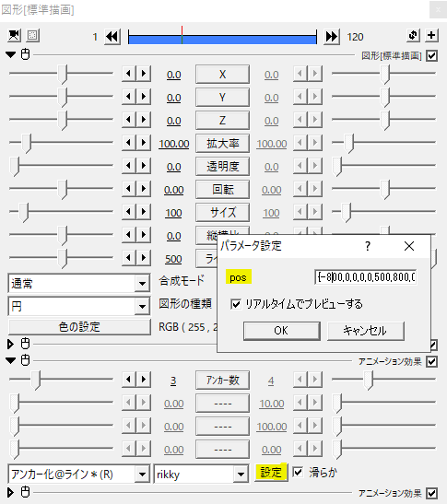Click the grid display icon beside camera
Image resolution: width=447 pixels, height=504 pixels.
pyautogui.click(x=32, y=35)
